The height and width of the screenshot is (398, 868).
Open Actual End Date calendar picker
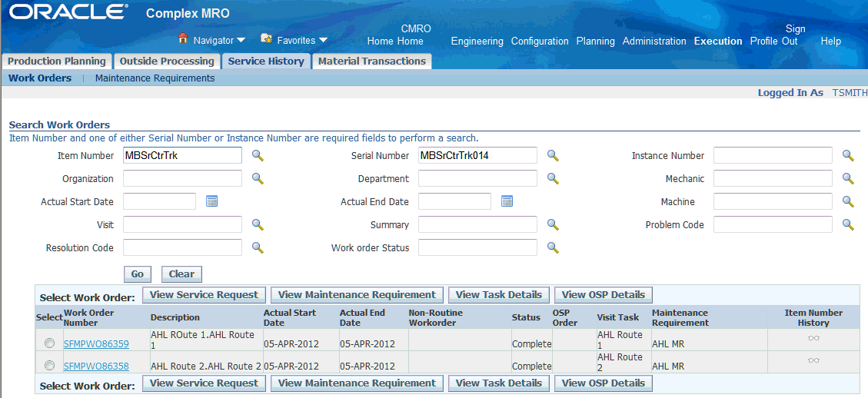[x=507, y=201]
